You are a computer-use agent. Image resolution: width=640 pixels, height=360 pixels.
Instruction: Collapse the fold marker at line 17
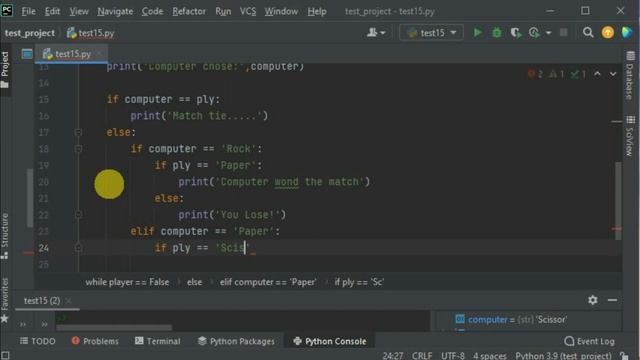tap(78, 132)
